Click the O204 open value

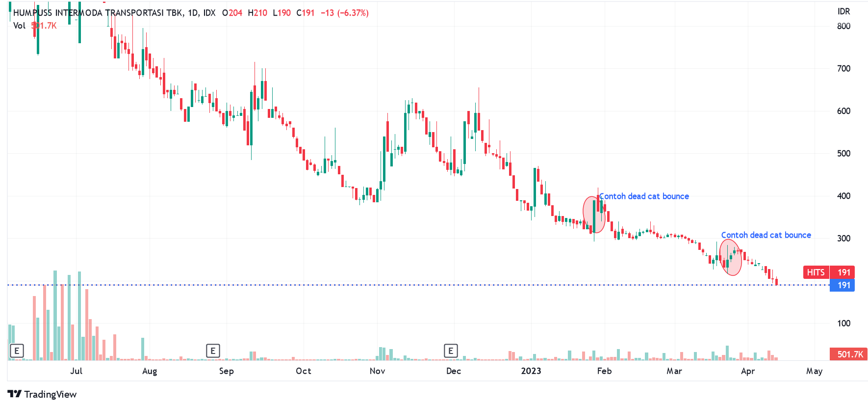click(x=232, y=13)
